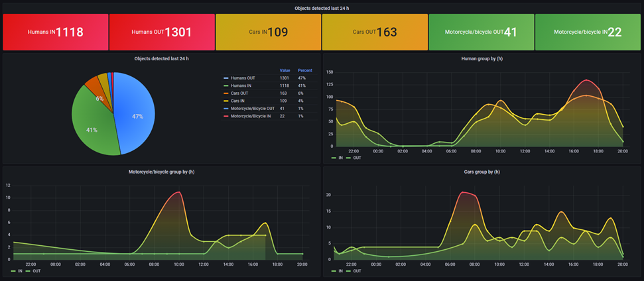Select the Cars IN 109 stat panel
Image resolution: width=644 pixels, height=281 pixels.
[268, 32]
